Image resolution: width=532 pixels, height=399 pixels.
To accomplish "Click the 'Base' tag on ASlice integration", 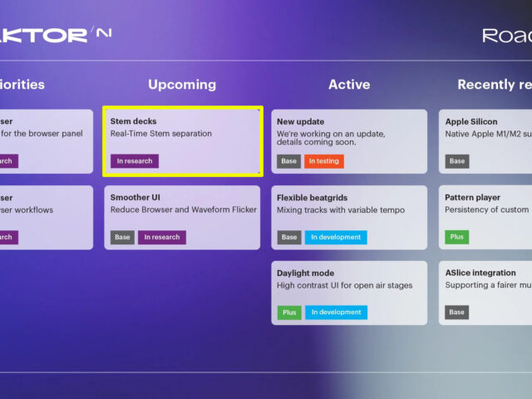I will point(456,313).
